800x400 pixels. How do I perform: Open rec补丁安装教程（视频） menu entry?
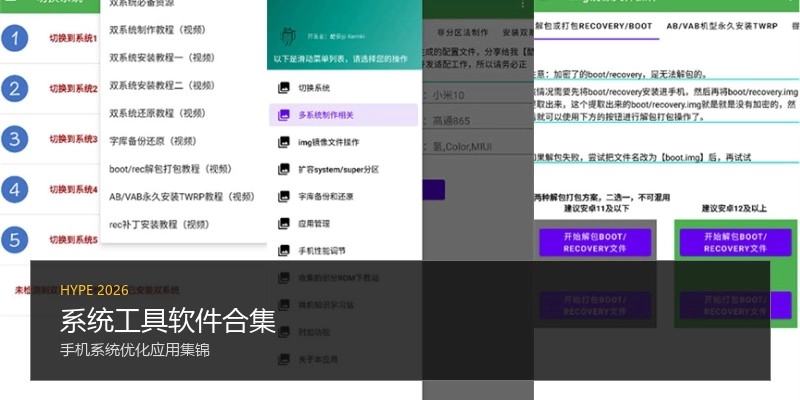pos(160,224)
